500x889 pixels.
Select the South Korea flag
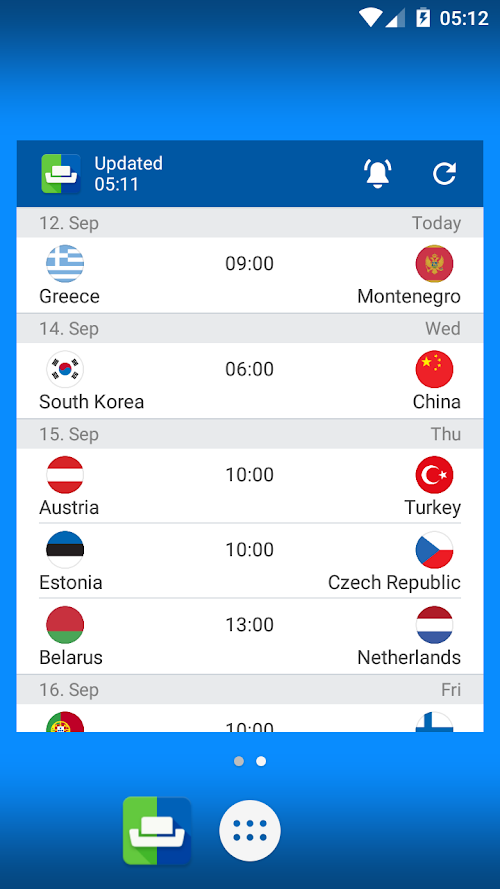(x=65, y=369)
